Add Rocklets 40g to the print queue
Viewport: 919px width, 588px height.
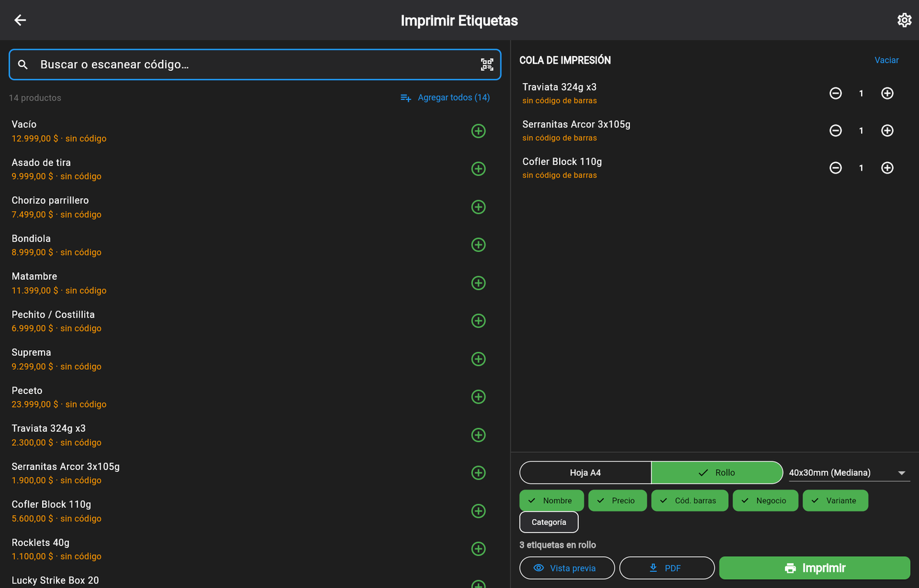(479, 548)
